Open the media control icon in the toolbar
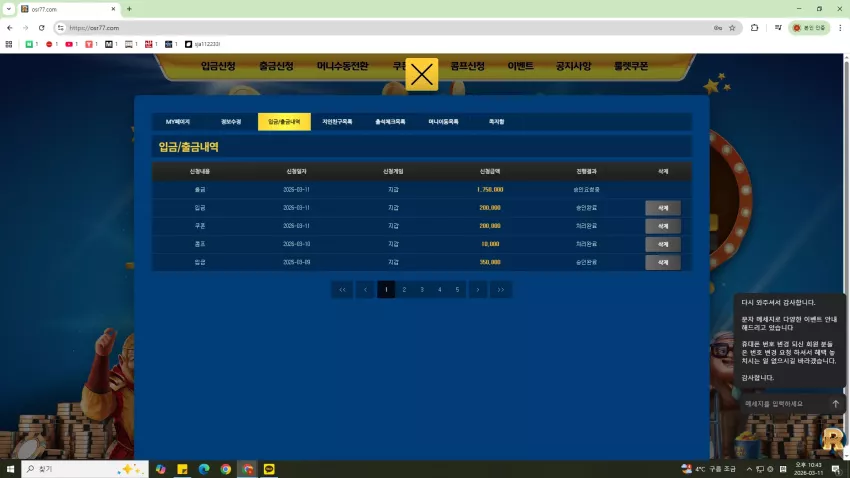This screenshot has height=478, width=850. (x=778, y=28)
